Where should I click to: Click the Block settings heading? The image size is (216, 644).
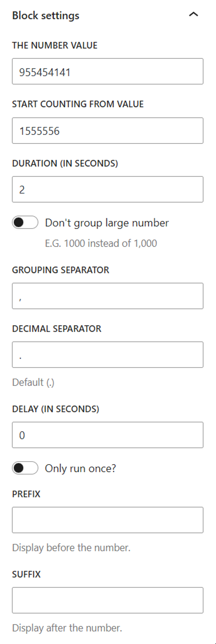click(x=46, y=15)
